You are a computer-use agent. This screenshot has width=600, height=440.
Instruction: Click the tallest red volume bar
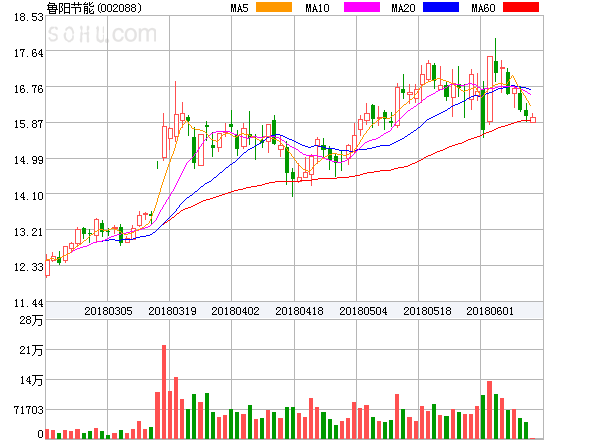pyautogui.click(x=164, y=392)
